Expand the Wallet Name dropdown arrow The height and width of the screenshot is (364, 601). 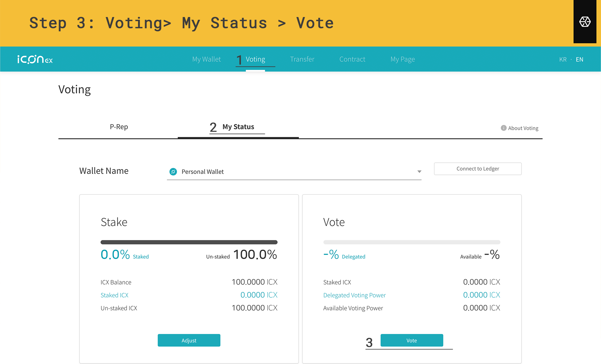[x=419, y=172]
